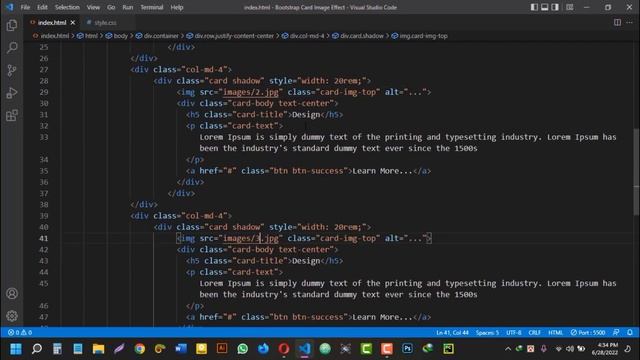640x360 pixels.
Task: Open PyCharm from the taskbar
Action: pos(449,349)
